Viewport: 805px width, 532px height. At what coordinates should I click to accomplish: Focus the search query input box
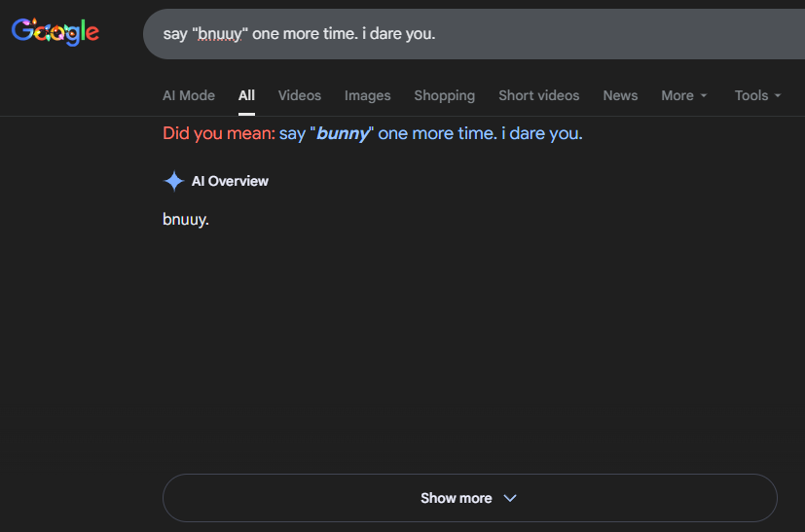[474, 34]
